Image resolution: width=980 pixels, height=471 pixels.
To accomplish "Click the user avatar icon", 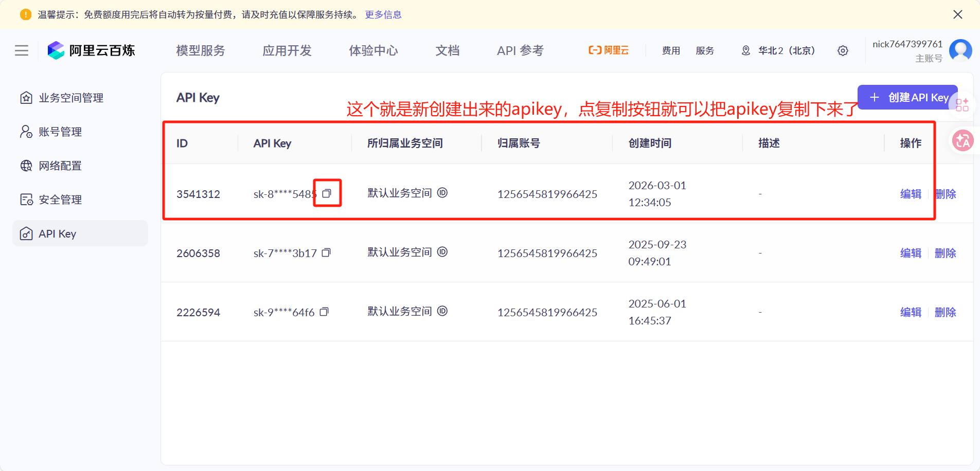I will click(960, 50).
